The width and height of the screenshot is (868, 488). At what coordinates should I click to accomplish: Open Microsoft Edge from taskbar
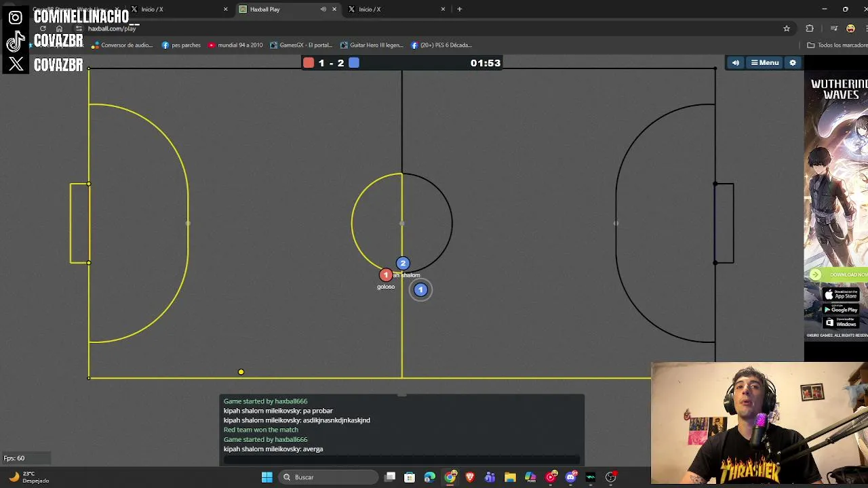[430, 477]
